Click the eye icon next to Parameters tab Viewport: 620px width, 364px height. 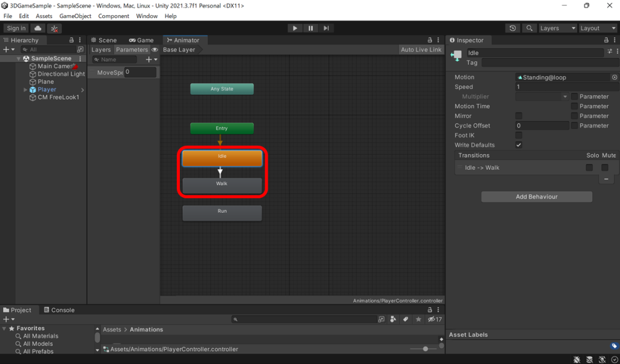(x=155, y=50)
